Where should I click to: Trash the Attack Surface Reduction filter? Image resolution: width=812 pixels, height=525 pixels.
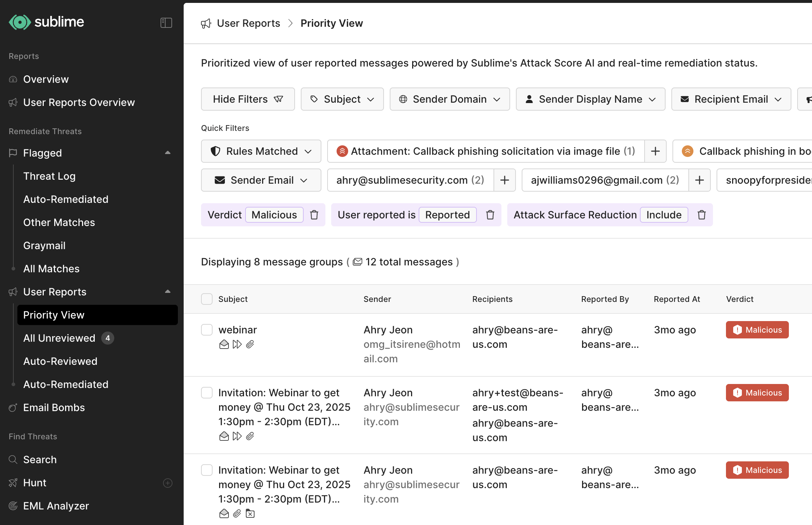tap(701, 215)
